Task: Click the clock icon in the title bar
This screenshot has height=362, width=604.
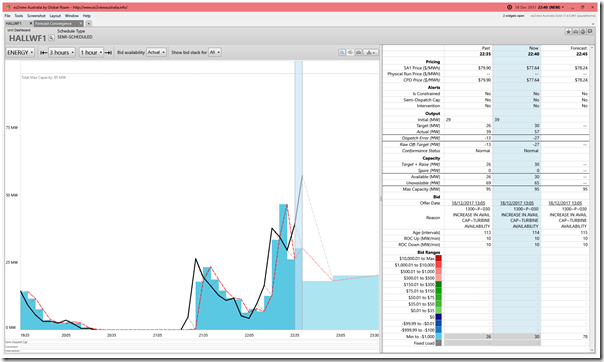Action: click(x=510, y=7)
